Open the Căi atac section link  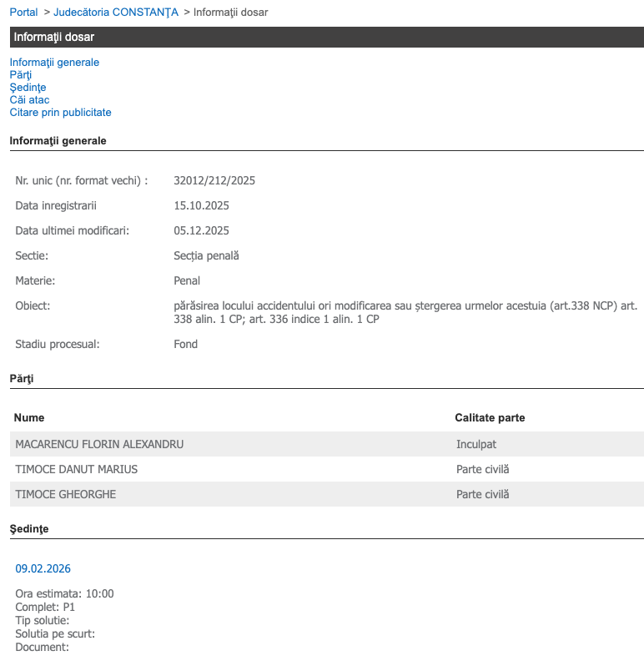pos(29,100)
